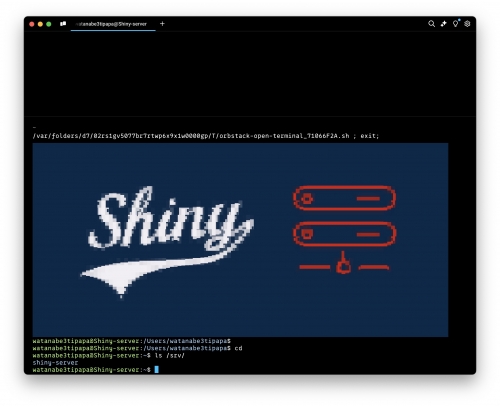Open a new tab with the plus button
500x406 pixels.
[x=162, y=24]
